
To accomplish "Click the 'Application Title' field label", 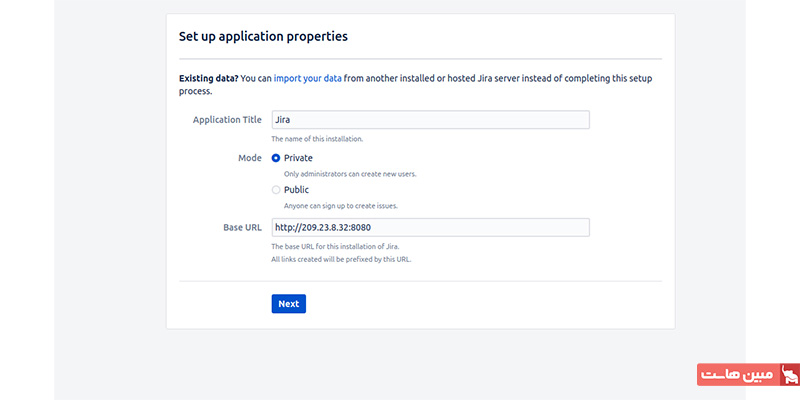I will [227, 120].
